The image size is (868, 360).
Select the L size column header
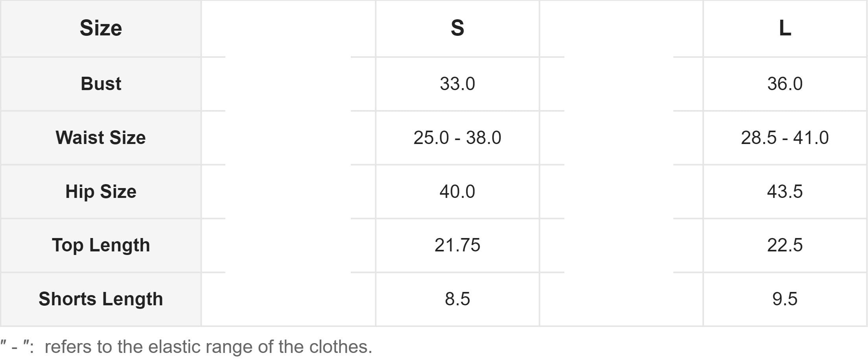[x=785, y=28]
